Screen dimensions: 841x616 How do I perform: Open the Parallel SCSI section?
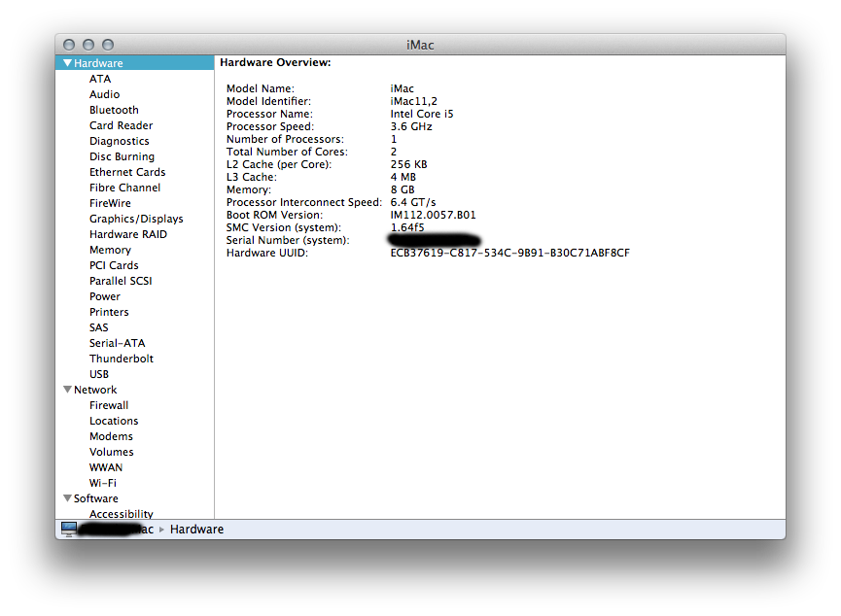[x=121, y=281]
